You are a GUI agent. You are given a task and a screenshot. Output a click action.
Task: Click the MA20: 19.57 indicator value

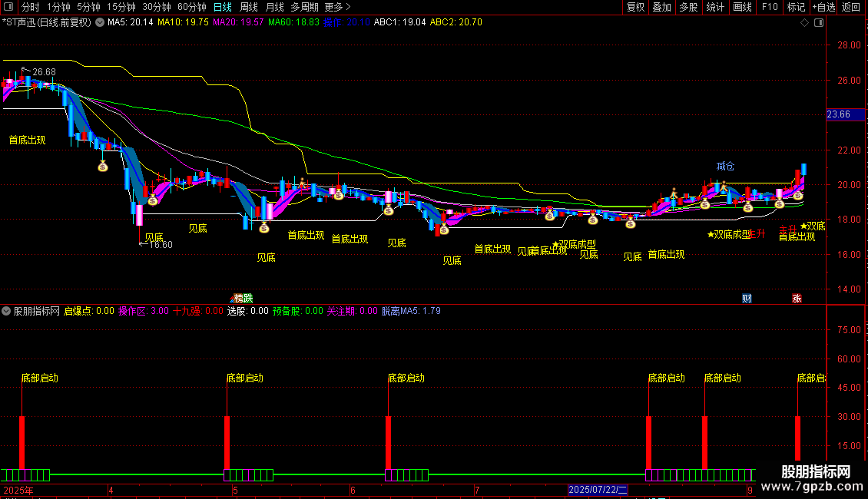tap(238, 23)
